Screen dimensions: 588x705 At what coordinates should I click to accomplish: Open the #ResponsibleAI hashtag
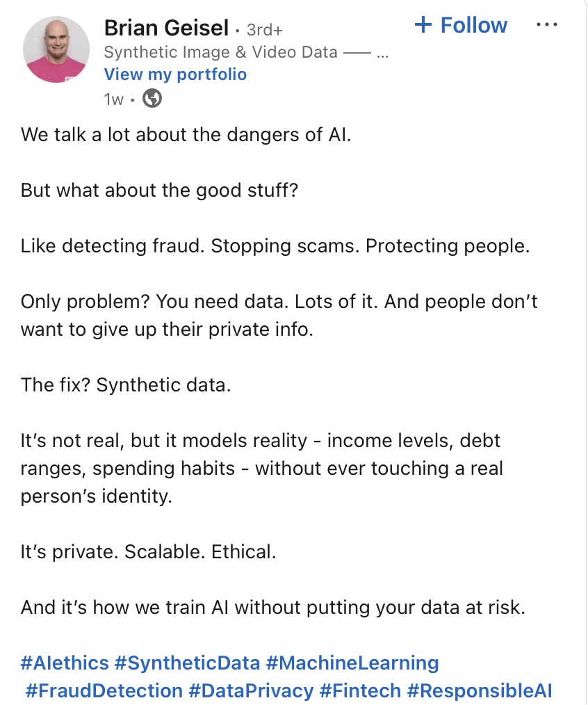pos(479,690)
